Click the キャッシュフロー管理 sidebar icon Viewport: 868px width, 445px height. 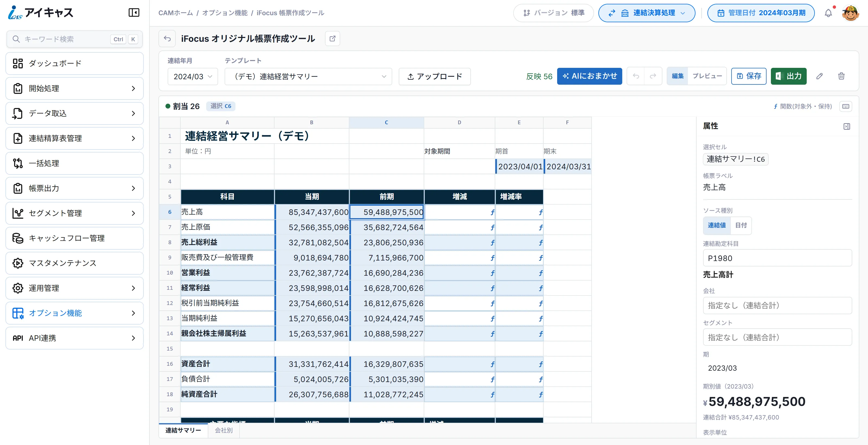click(x=18, y=238)
